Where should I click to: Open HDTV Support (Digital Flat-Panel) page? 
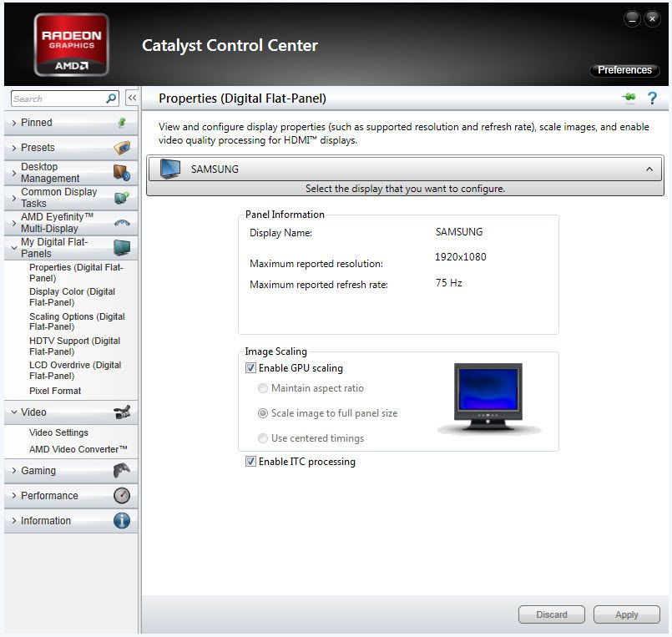point(74,346)
